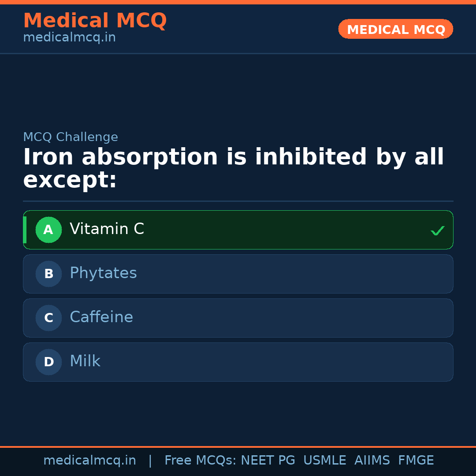This screenshot has width=476, height=476.
Task: Click the letter B circle badge
Action: 48,274
